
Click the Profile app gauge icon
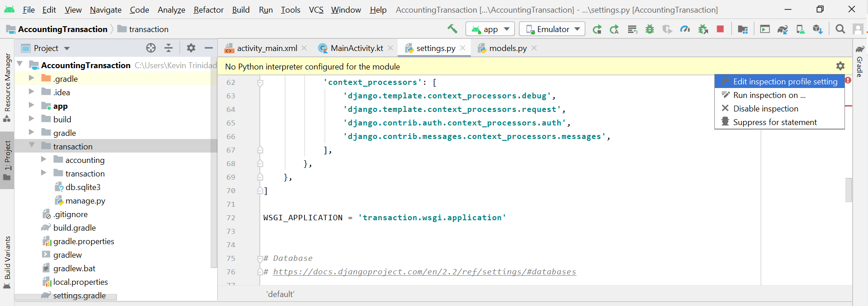(685, 29)
